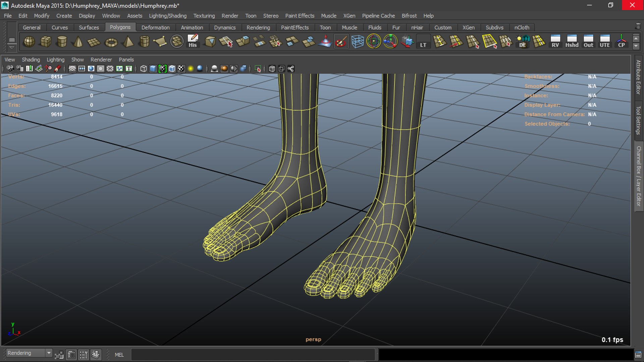Create a polygon cone from the shelf

point(78,42)
